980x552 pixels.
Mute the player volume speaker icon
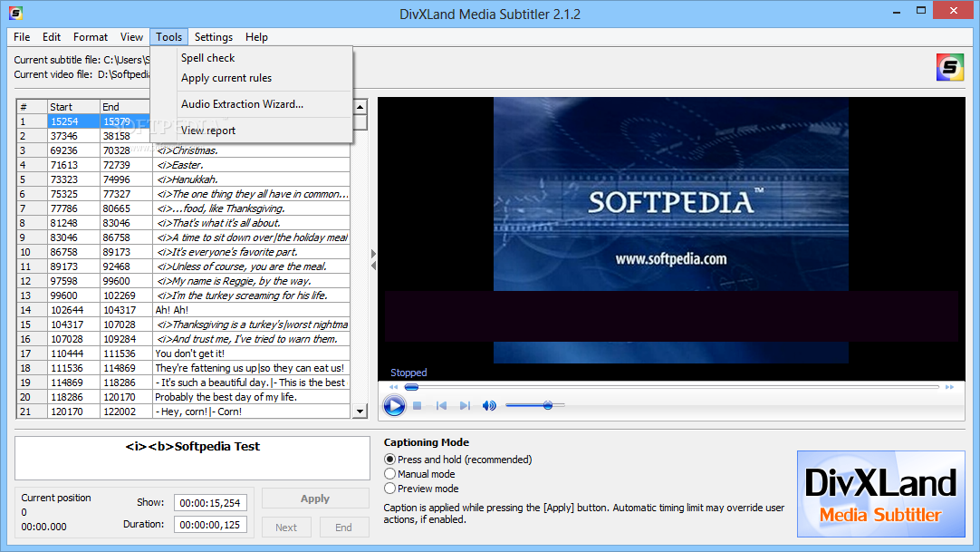[x=489, y=406]
